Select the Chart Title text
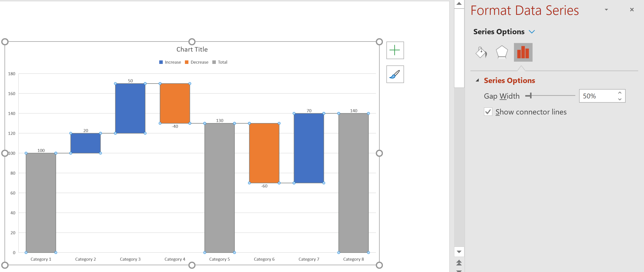 point(192,49)
